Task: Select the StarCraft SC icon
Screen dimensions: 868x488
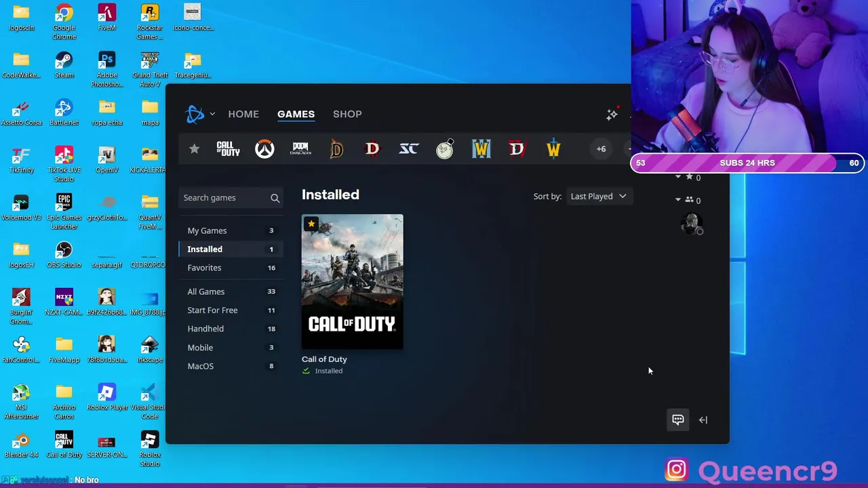Action: click(409, 148)
